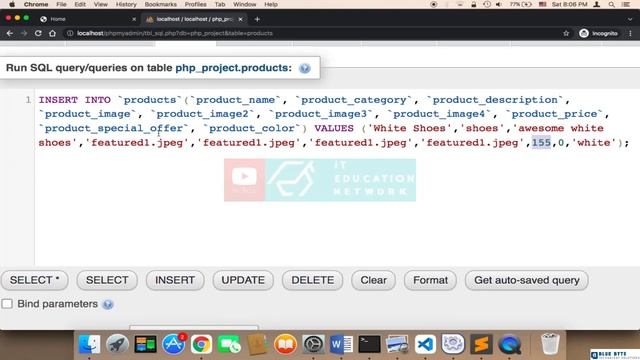Screen dimensions: 640x360
Task: Open Spotlight search in menu bar
Action: 611,4
